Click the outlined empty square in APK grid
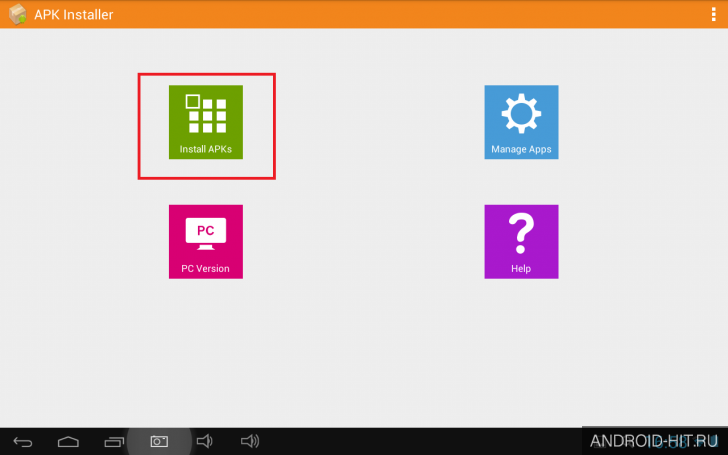 (193, 101)
